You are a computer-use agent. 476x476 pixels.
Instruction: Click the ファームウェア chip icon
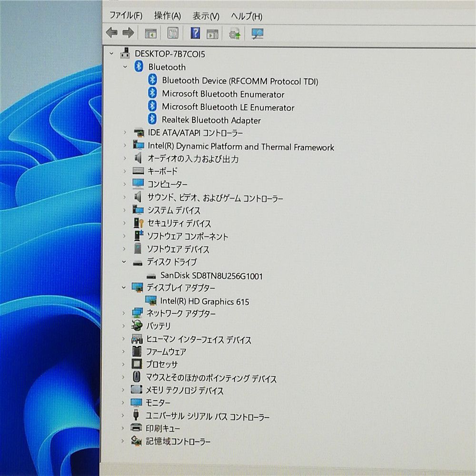[x=137, y=351]
